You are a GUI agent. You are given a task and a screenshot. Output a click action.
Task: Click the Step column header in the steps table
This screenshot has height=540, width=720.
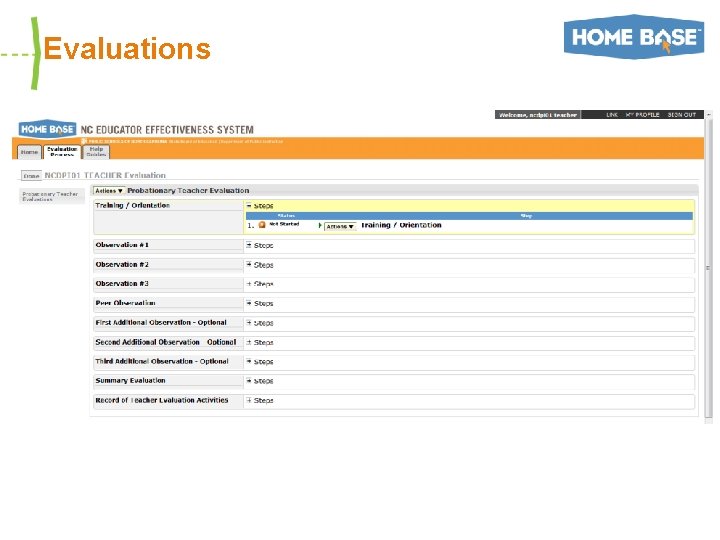point(526,216)
